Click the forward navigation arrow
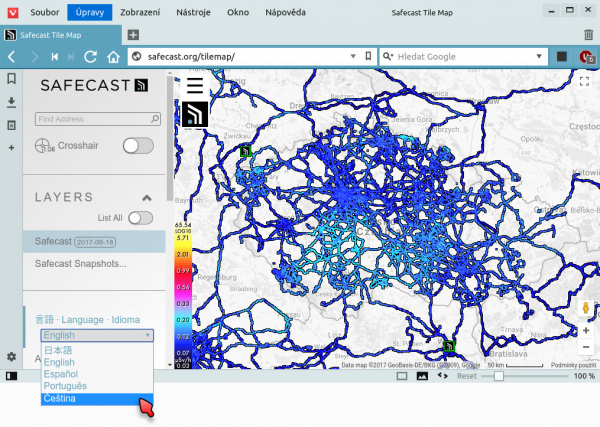Image resolution: width=600 pixels, height=427 pixels. tap(34, 57)
